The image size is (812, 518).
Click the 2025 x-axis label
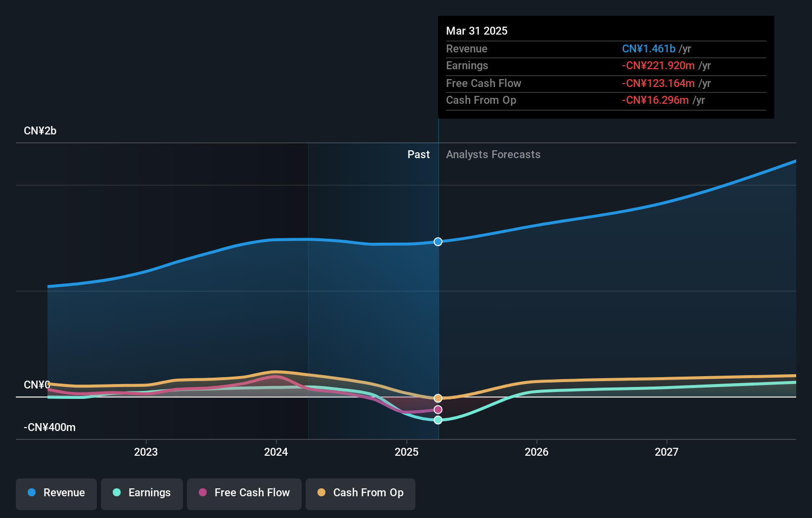pos(406,452)
